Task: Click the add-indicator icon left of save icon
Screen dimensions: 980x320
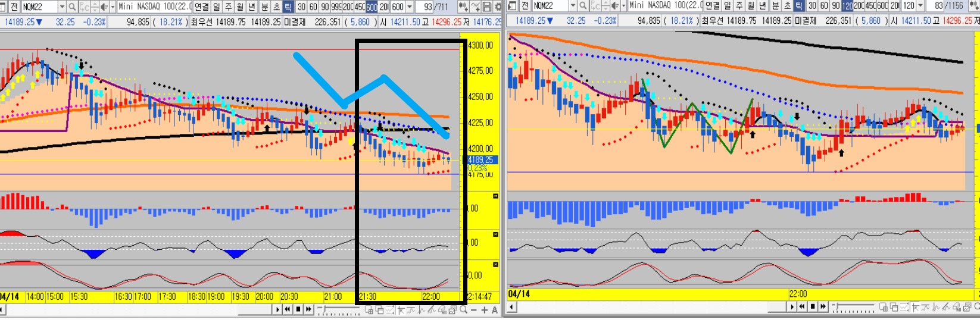Action: tap(475, 7)
